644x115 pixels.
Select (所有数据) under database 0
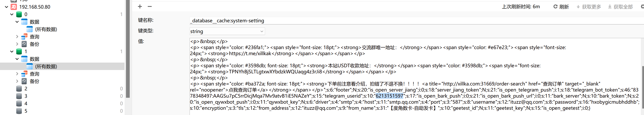click(x=46, y=29)
